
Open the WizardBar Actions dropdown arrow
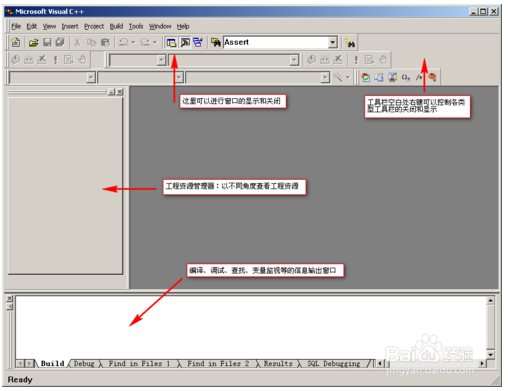coord(348,77)
